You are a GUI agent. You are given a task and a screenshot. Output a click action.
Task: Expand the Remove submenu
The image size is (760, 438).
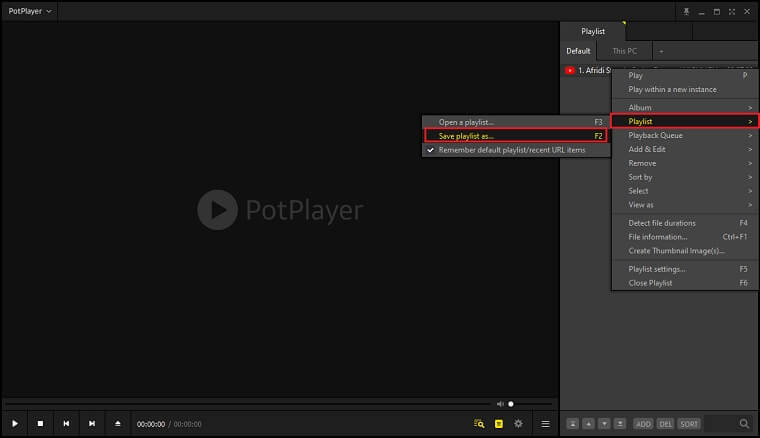click(x=685, y=163)
